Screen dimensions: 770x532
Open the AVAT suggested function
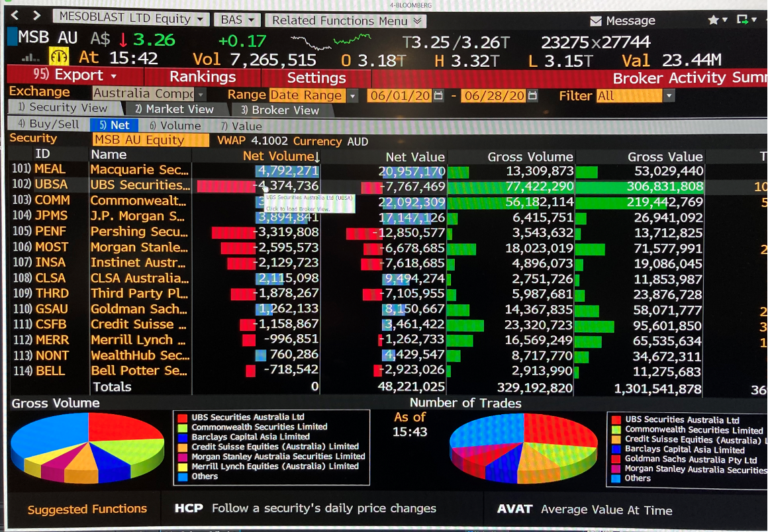coord(585,510)
